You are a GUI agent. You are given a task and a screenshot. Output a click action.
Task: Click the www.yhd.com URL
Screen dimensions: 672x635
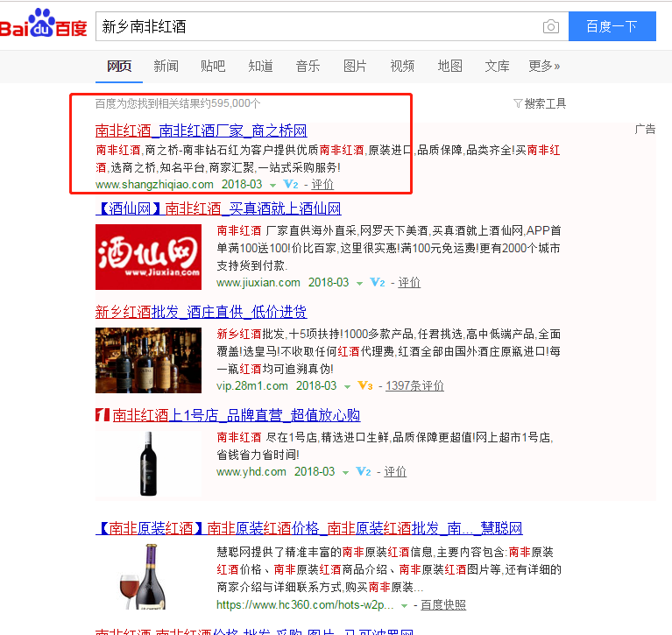click(x=251, y=472)
